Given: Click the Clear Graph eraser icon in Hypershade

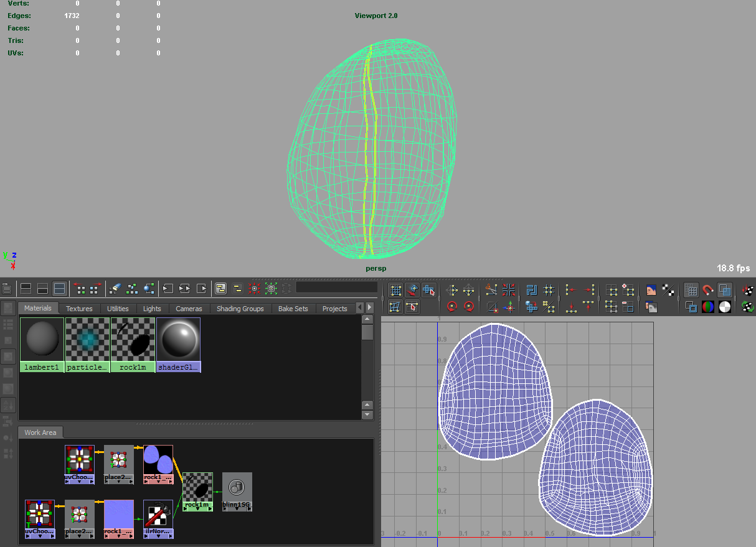Looking at the screenshot, I should tap(114, 288).
